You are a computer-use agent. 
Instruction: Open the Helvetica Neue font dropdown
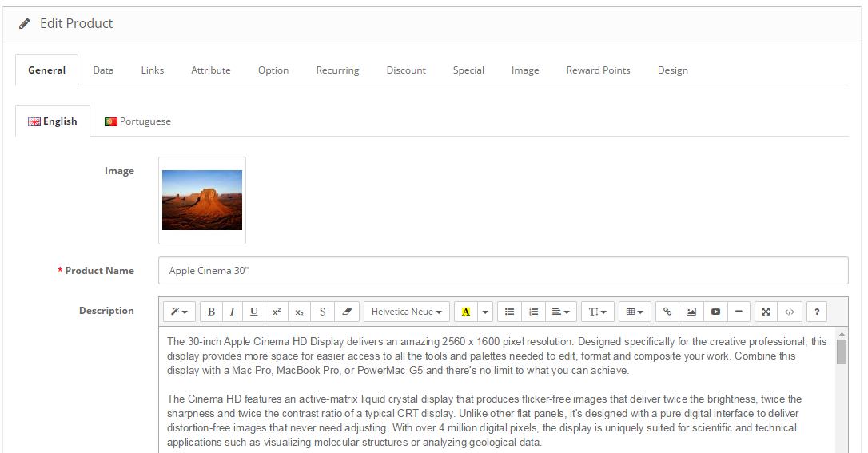coord(406,312)
